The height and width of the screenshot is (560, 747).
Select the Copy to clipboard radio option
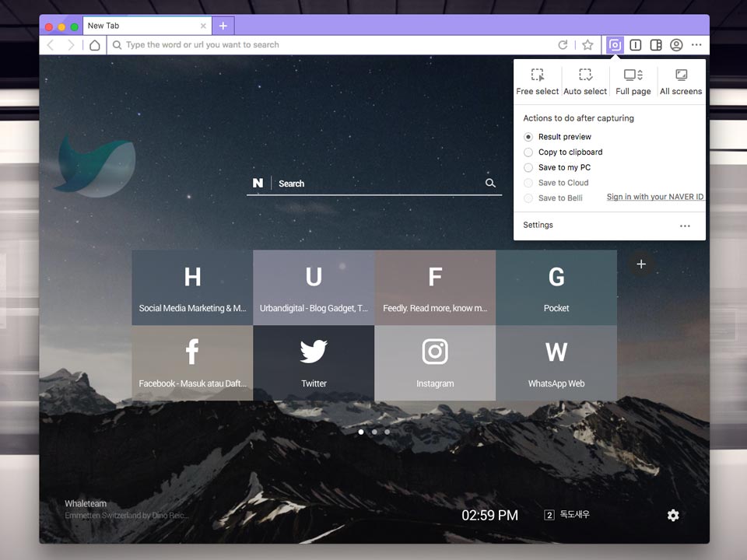(x=529, y=152)
